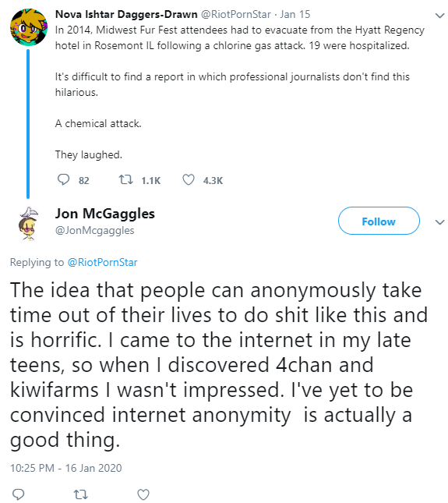The width and height of the screenshot is (448, 503).
Task: Click the @RiotPornStar handle in header
Action: [x=236, y=15]
